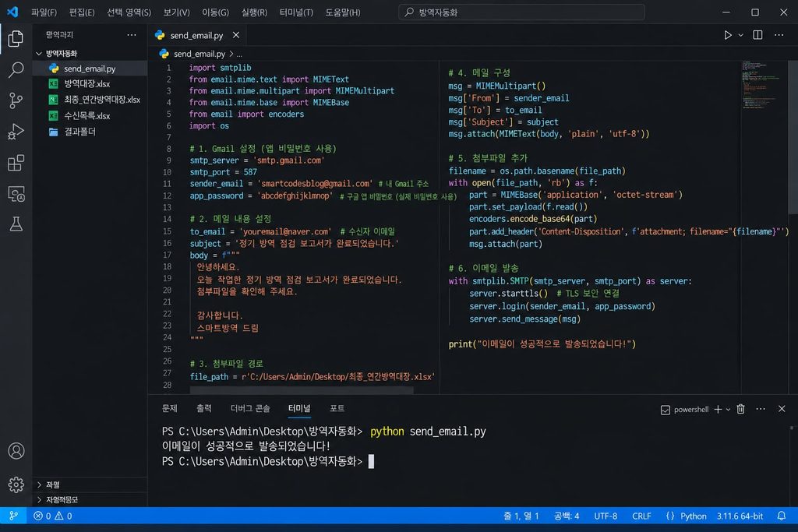Change the CRLF line ending setting

[x=642, y=516]
